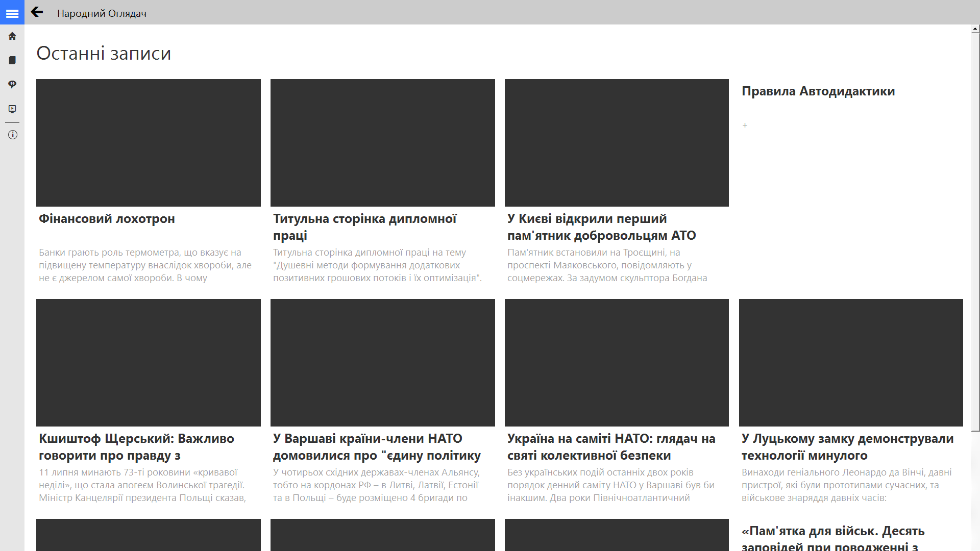Screen dimensions: 980x551
Task: Open the quotes speech-bubble icon in the sidebar
Action: pos(12,84)
